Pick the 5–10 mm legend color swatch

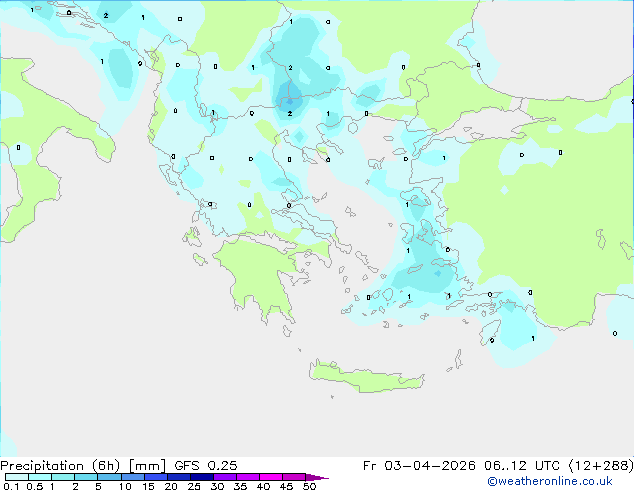coord(109,477)
